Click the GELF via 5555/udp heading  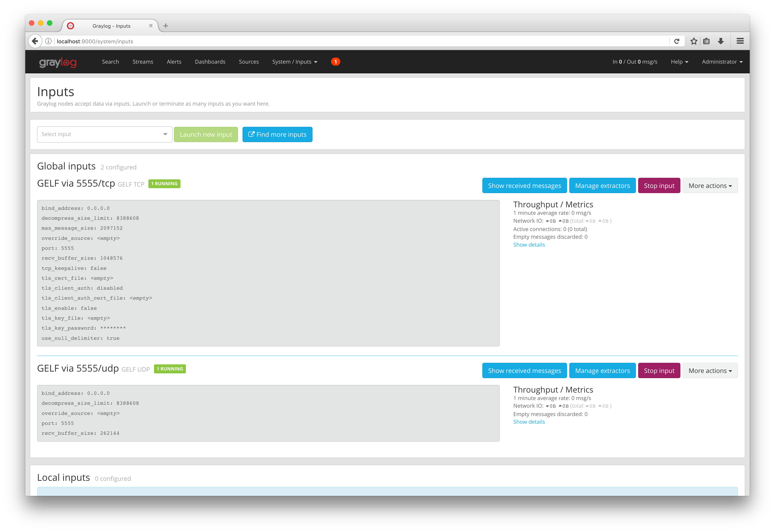[78, 368]
